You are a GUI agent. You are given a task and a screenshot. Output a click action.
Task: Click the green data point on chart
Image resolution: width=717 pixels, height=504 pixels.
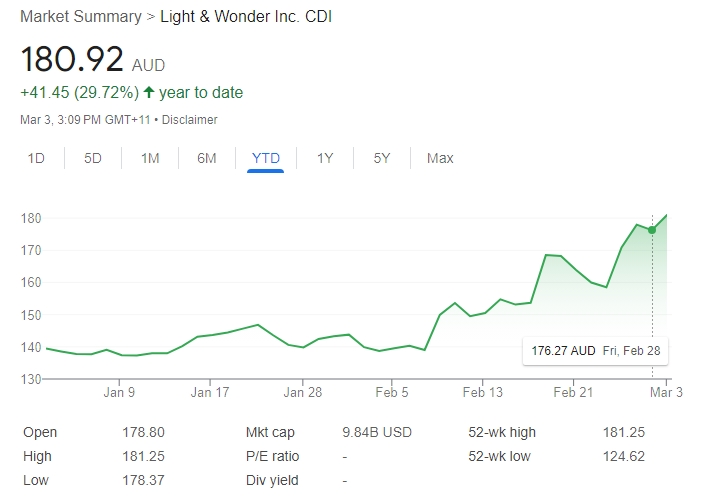pyautogui.click(x=652, y=230)
